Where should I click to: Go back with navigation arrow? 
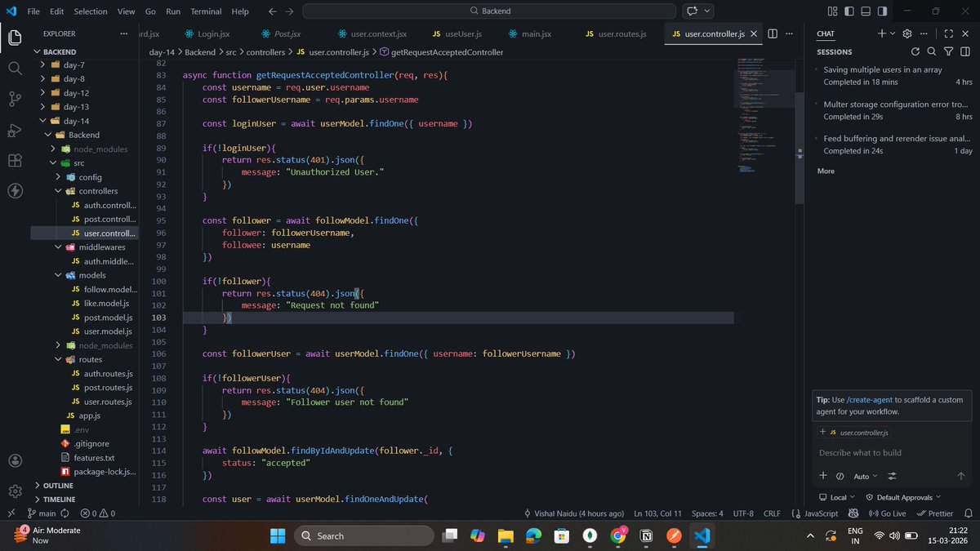tap(272, 11)
